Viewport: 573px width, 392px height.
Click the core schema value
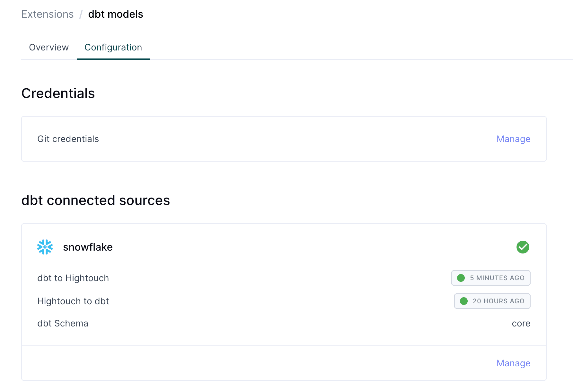[x=521, y=323]
